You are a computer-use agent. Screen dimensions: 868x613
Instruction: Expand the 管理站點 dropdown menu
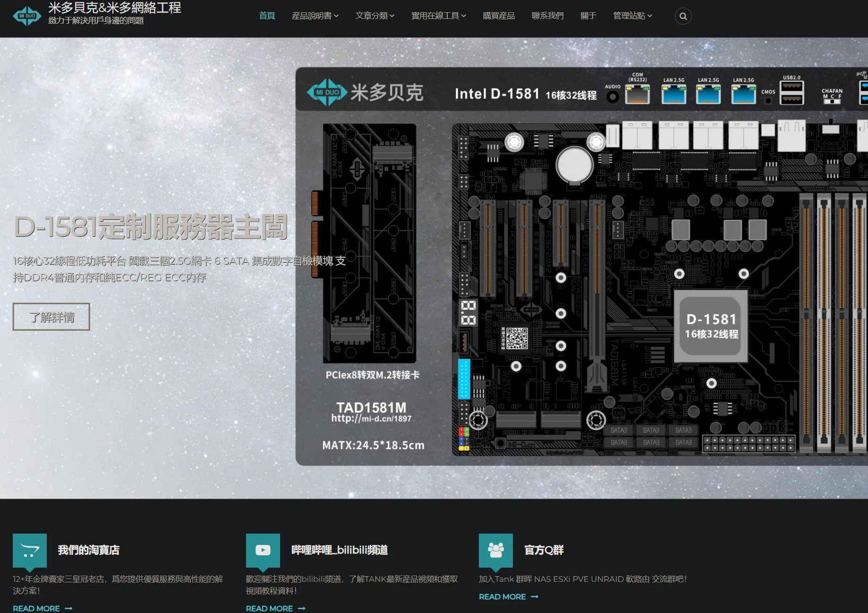point(632,16)
